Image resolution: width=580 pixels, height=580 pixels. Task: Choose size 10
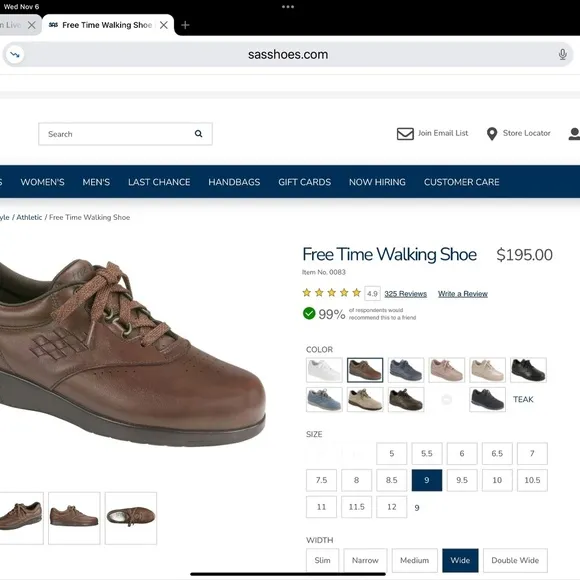pyautogui.click(x=497, y=480)
